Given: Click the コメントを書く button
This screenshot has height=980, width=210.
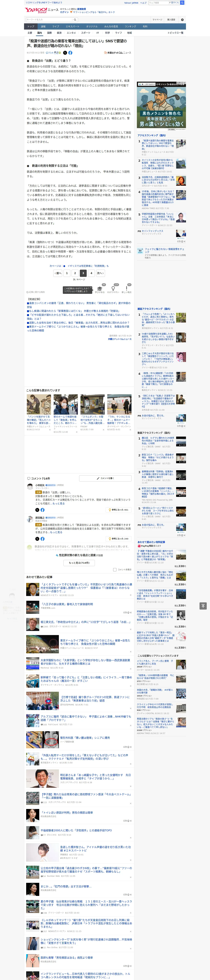Looking at the screenshot, I should (x=105, y=478).
